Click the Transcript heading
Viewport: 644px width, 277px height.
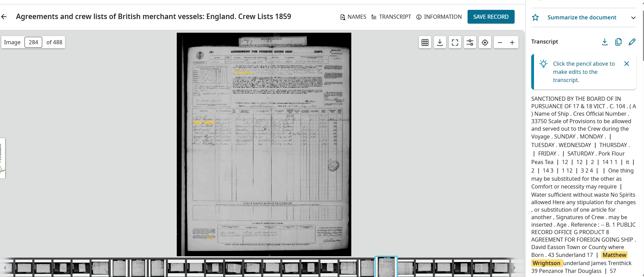coord(545,42)
